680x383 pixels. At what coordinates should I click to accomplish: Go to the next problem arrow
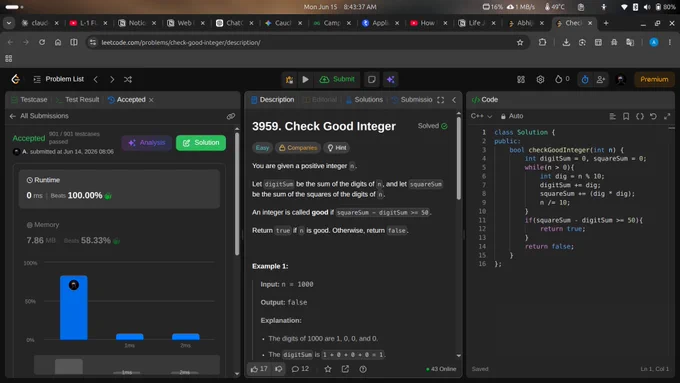[x=112, y=79]
